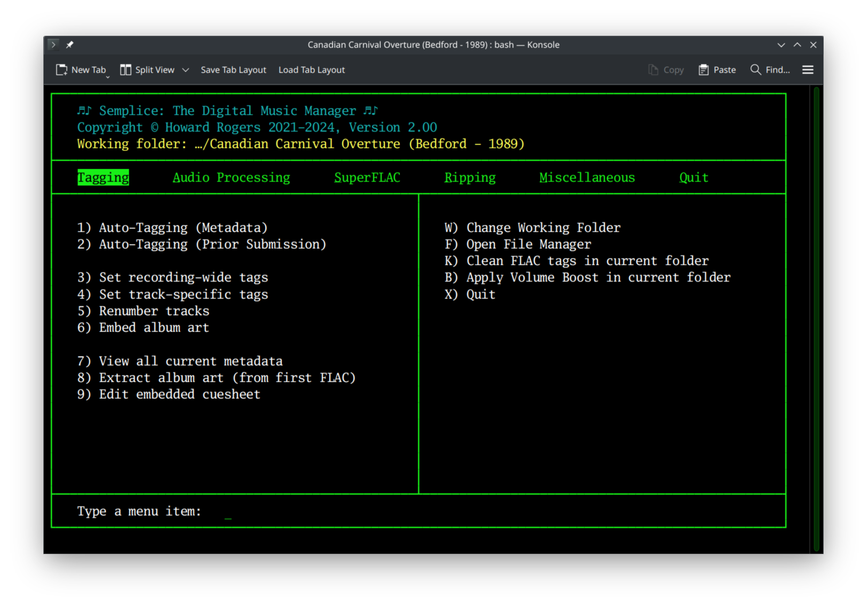Click Load Tab Layout
868x606 pixels.
click(x=311, y=69)
